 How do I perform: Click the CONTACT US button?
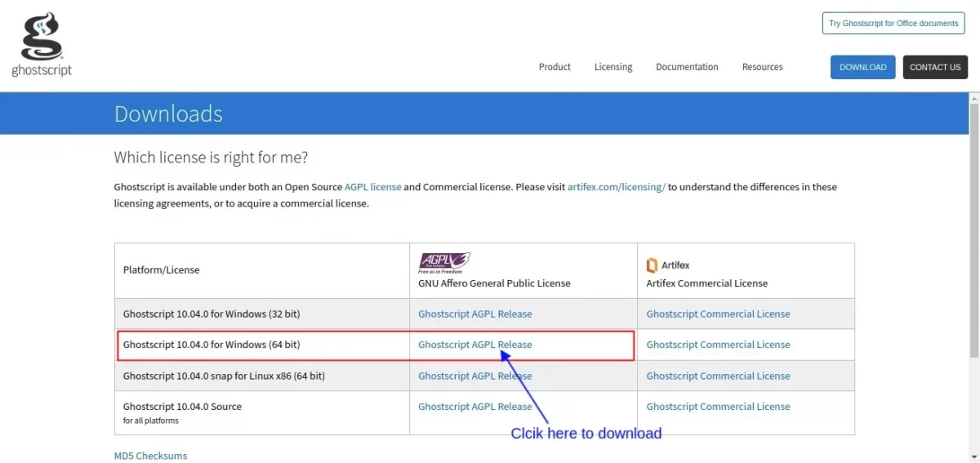tap(935, 67)
